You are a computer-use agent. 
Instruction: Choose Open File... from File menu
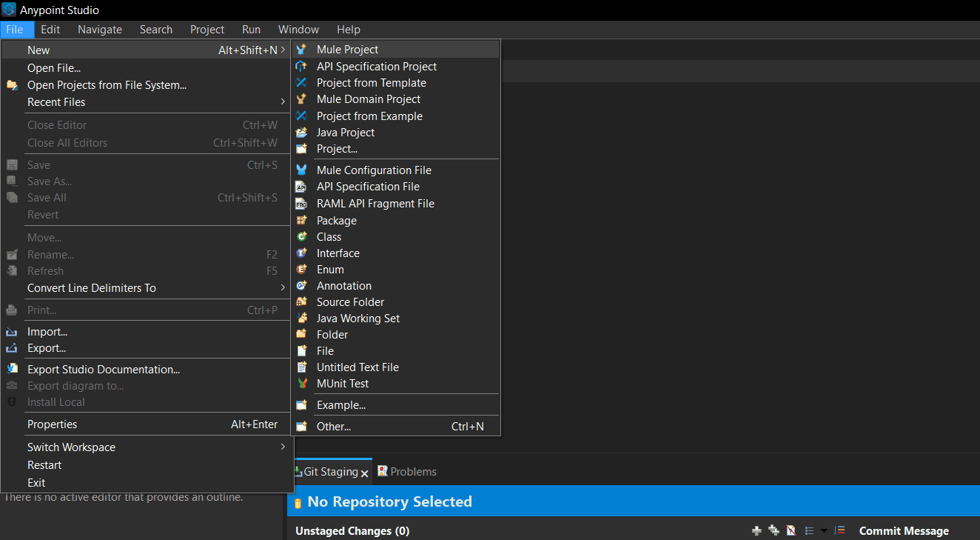tap(147, 68)
